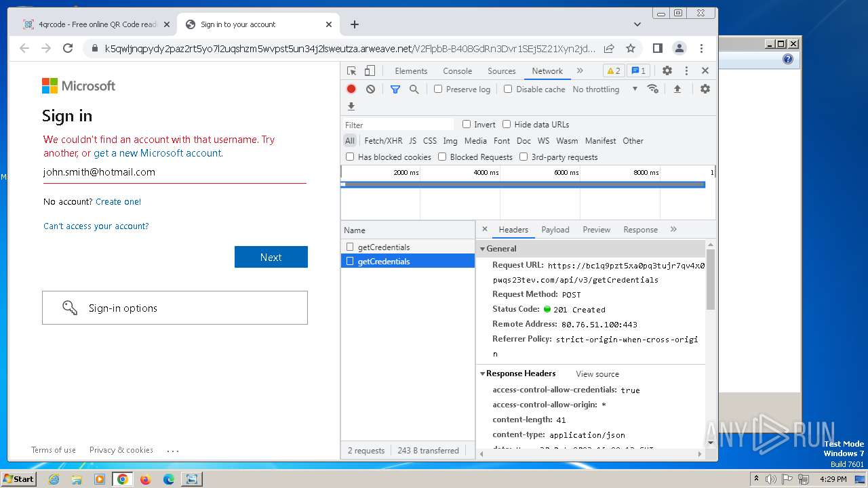Filter requests by Fetch/XHR
The image size is (868, 488).
pos(383,141)
